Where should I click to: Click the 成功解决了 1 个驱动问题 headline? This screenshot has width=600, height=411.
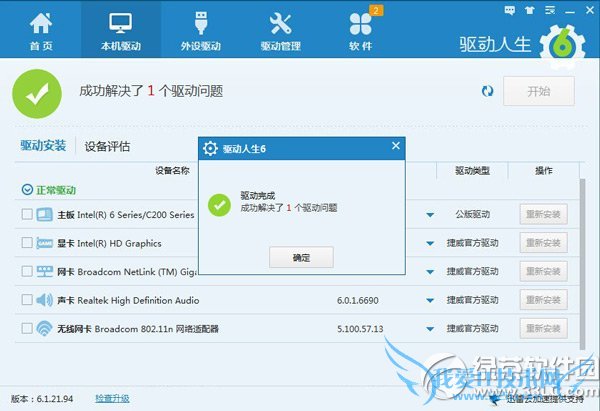(151, 91)
